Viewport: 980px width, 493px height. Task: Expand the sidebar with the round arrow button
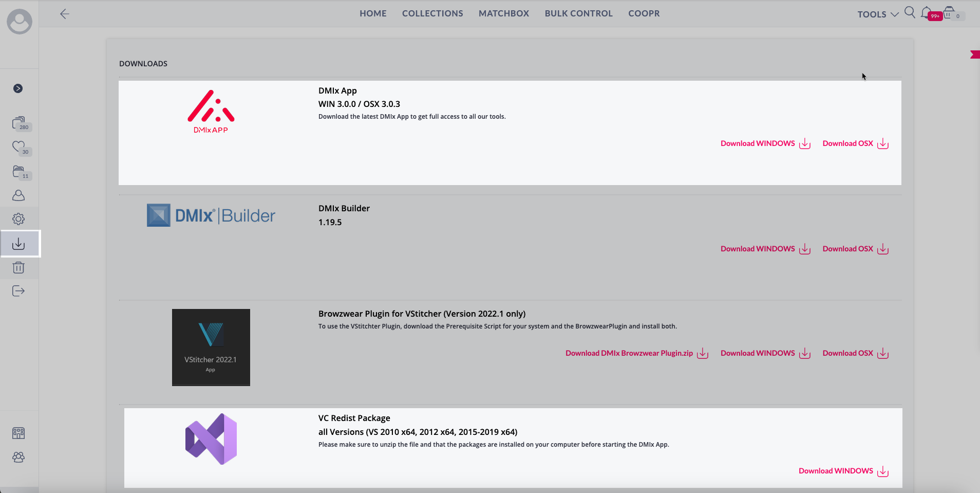tap(18, 88)
